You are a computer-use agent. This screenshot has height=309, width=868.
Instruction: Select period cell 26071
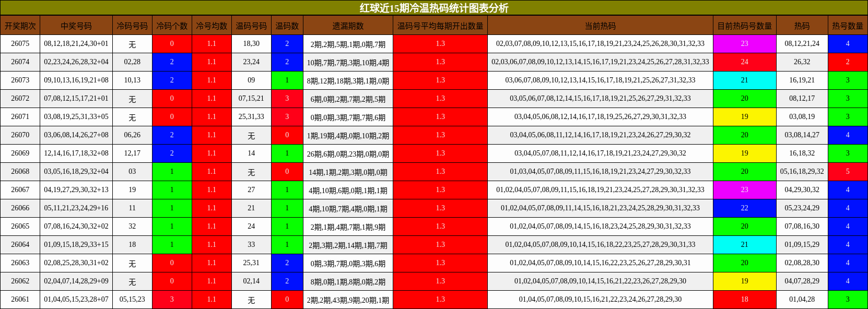[20, 117]
